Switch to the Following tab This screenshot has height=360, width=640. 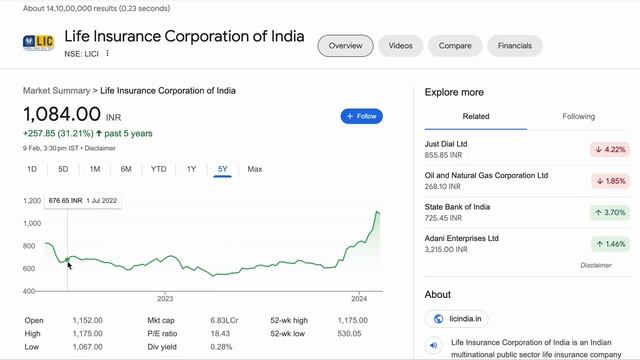point(578,117)
